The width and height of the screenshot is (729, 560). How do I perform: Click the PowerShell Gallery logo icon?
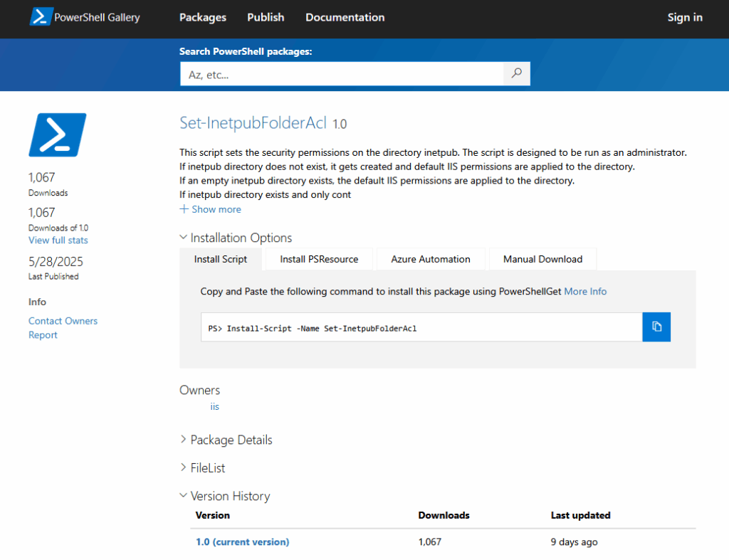[x=41, y=17]
